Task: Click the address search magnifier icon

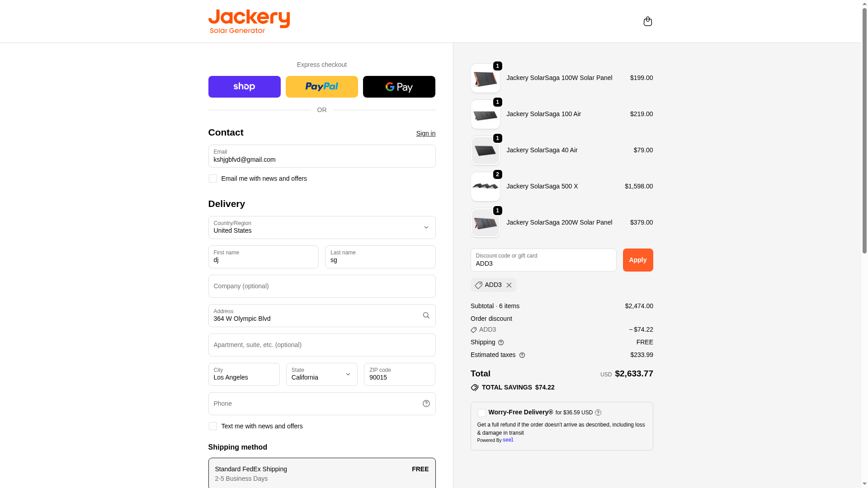Action: pos(426,315)
